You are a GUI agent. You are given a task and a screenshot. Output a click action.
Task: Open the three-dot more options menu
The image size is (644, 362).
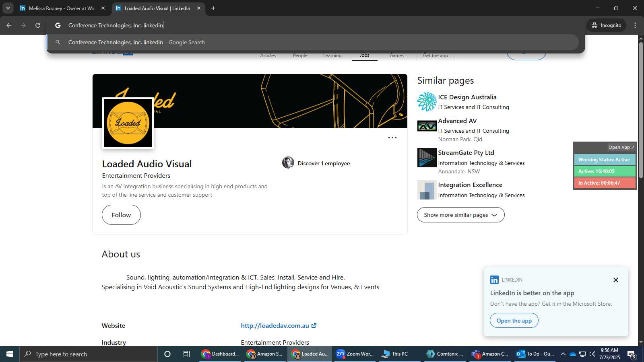click(392, 138)
